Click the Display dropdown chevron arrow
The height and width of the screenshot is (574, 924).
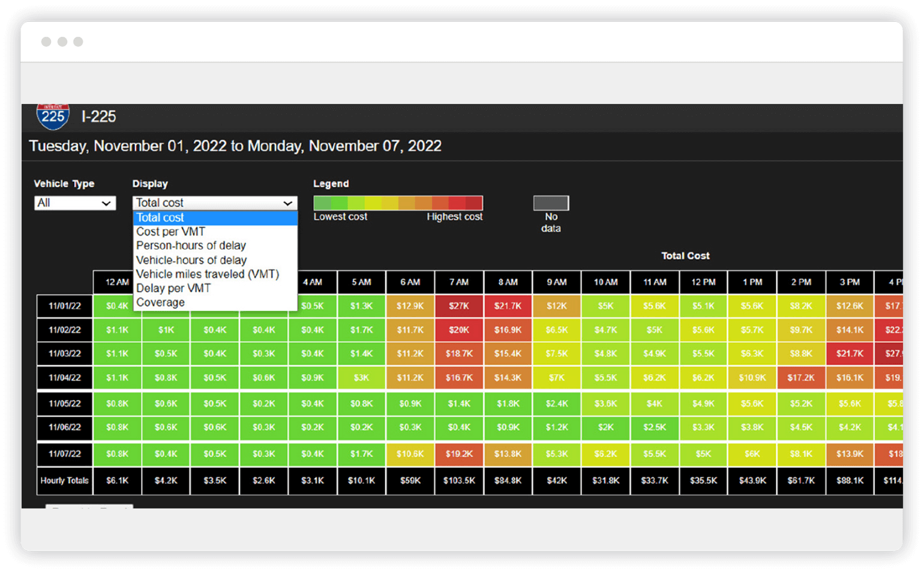(x=287, y=203)
